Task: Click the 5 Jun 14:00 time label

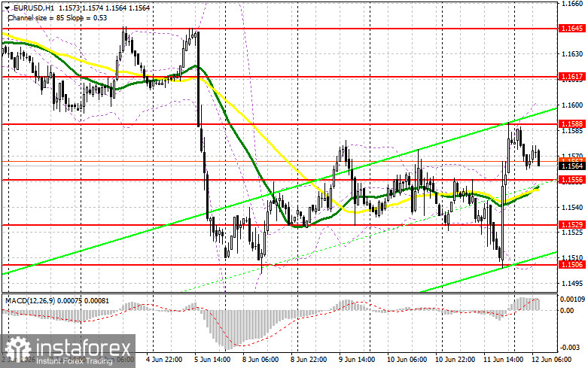Action: click(212, 360)
